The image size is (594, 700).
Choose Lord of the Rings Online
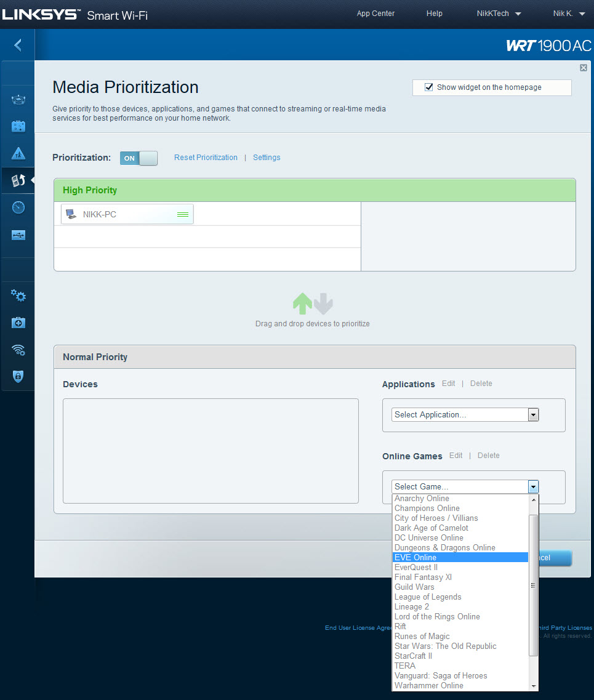coord(460,616)
